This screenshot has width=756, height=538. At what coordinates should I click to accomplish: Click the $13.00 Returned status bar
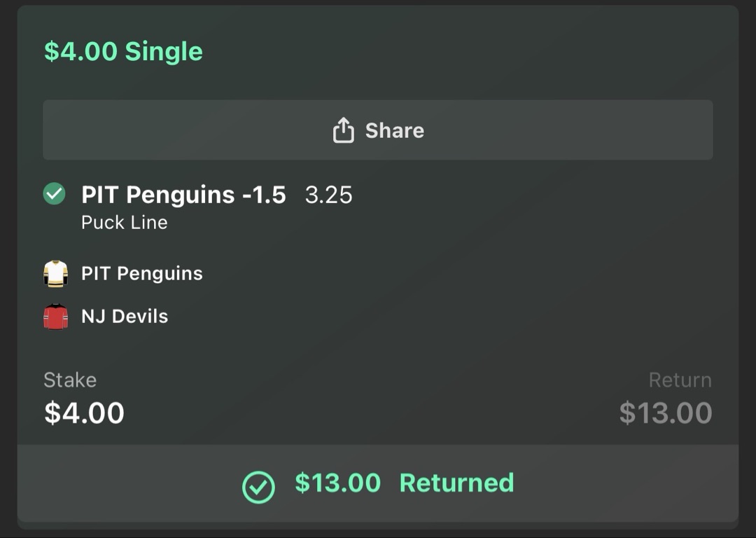pos(378,483)
